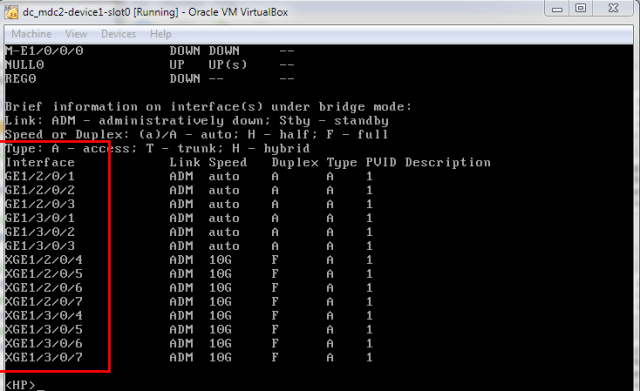The height and width of the screenshot is (391, 640).
Task: Click the Duplex column header
Action: tap(295, 162)
